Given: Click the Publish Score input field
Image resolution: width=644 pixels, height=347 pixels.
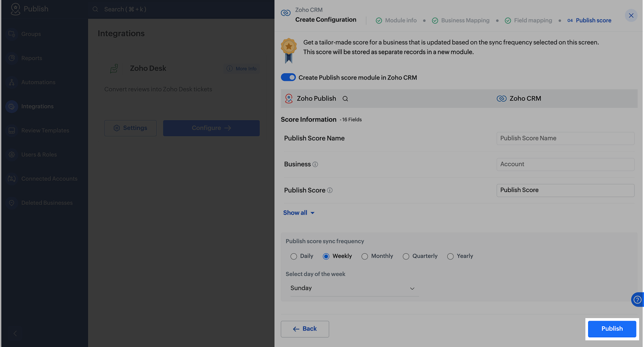Looking at the screenshot, I should point(565,190).
